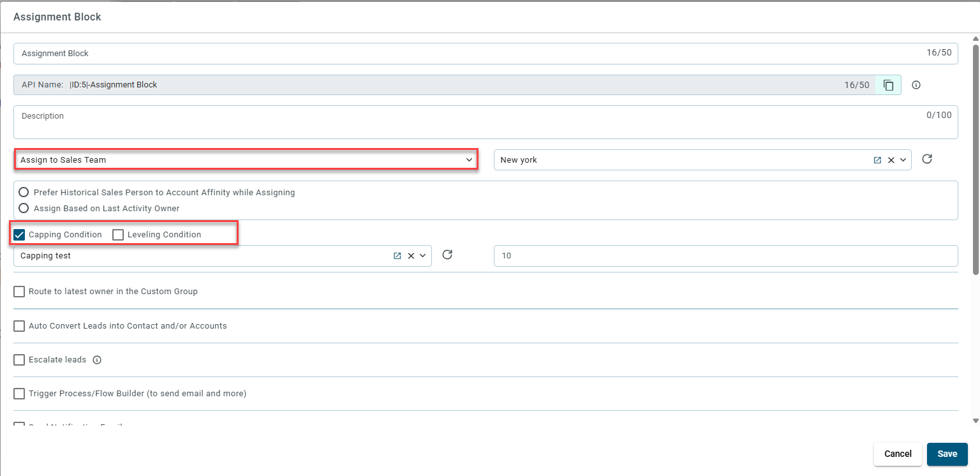Click the Escalate leads info icon
The image size is (980, 476).
pyautogui.click(x=97, y=360)
